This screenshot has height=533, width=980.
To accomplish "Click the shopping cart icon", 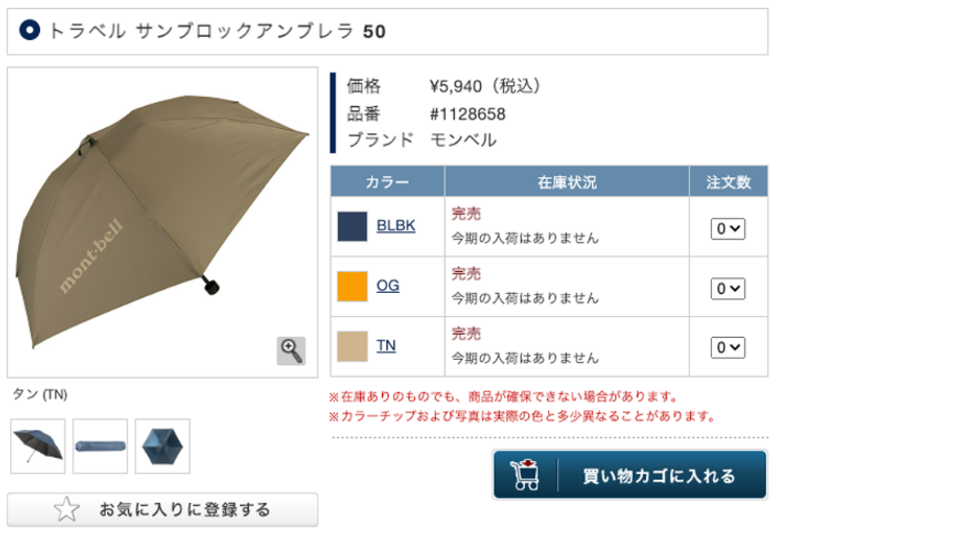I will coord(525,475).
